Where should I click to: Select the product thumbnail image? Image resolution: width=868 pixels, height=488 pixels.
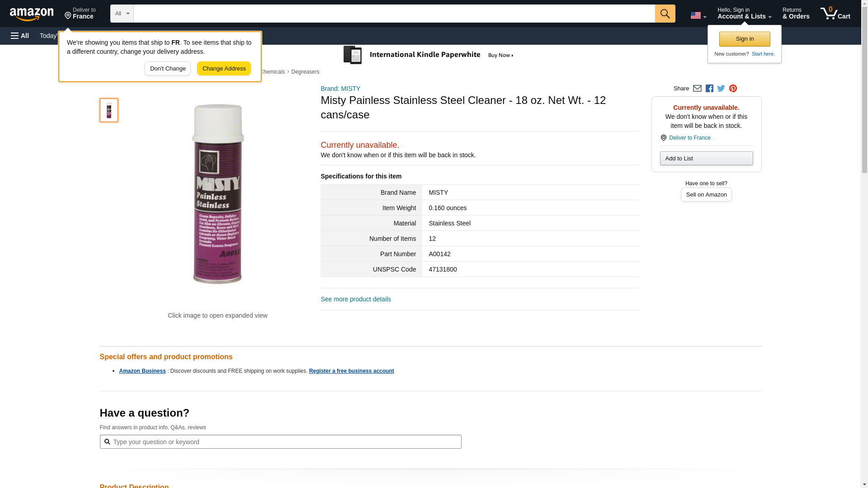point(109,110)
